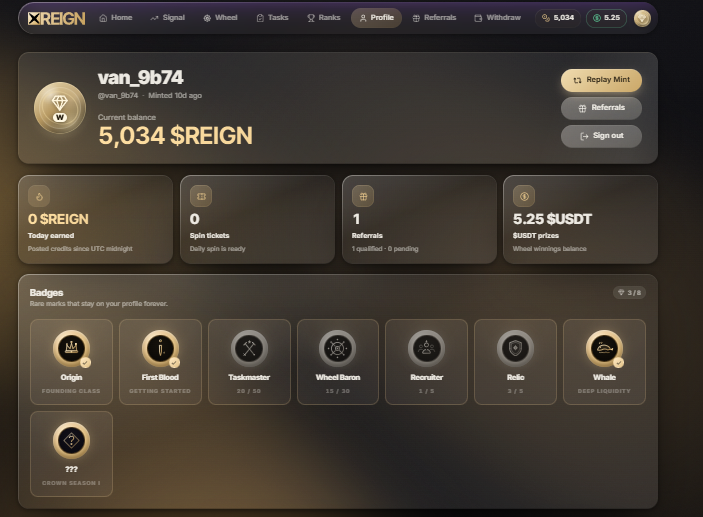Viewport: 703px width, 517px height.
Task: Click the 5,034 coin balance pill
Action: point(558,18)
